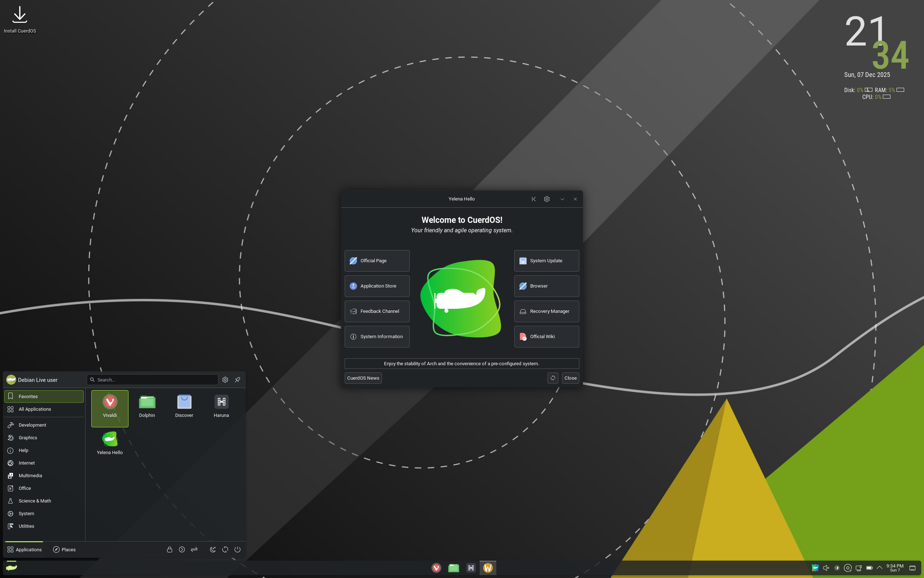Image resolution: width=924 pixels, height=578 pixels.
Task: Click the down chevron in the Yelena Hello title bar
Action: [562, 199]
